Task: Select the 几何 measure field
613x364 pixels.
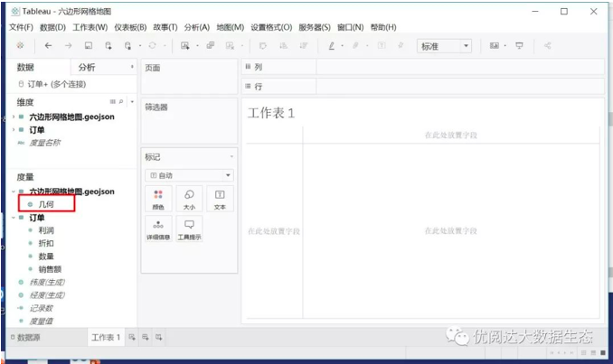Action: click(x=46, y=204)
